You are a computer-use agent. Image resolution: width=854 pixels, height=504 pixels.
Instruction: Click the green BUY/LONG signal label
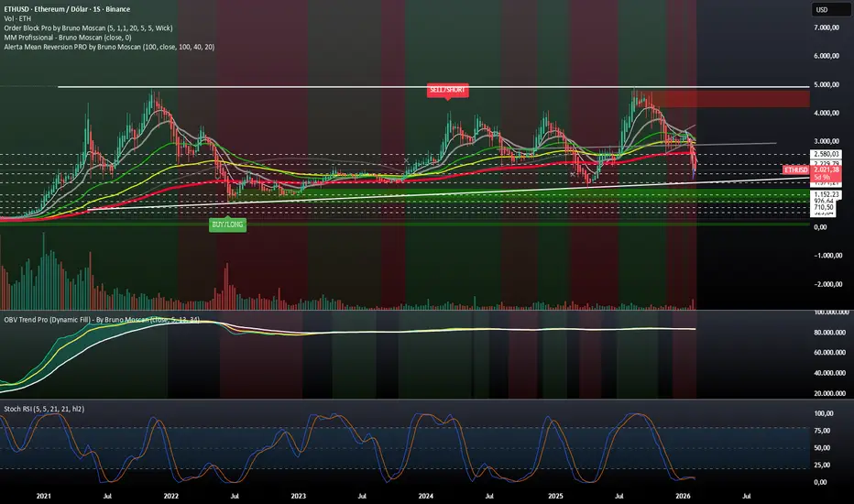(x=227, y=225)
